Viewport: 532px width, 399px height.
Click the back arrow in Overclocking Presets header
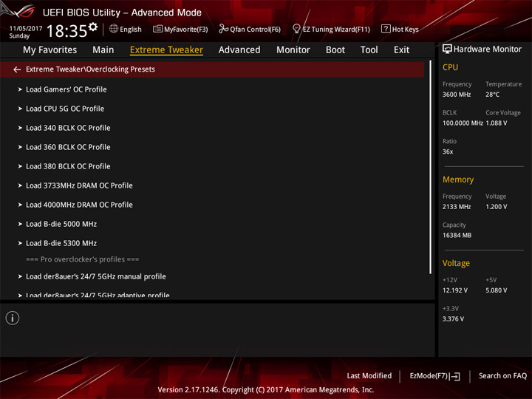pos(17,69)
